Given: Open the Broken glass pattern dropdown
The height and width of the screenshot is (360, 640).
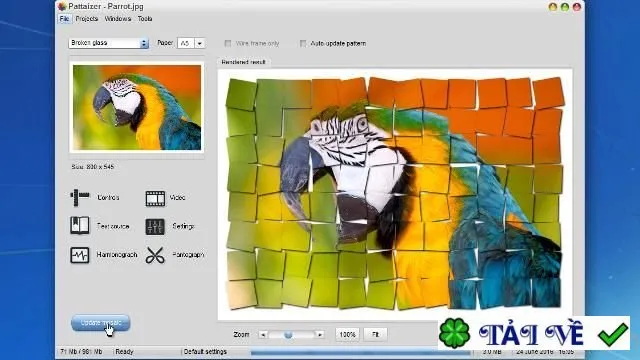Looking at the screenshot, I should click(x=109, y=43).
